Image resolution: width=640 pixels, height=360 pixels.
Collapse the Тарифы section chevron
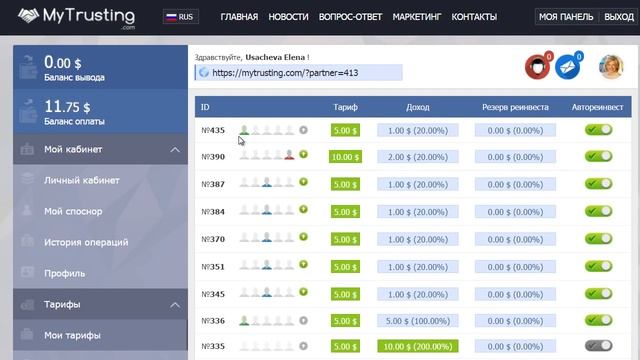[175, 304]
